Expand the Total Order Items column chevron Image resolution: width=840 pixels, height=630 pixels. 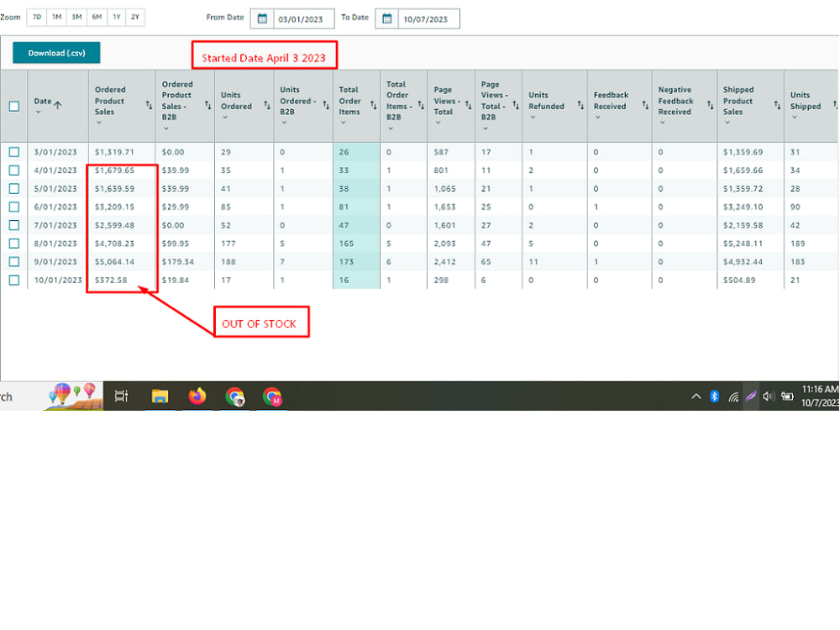(x=343, y=123)
